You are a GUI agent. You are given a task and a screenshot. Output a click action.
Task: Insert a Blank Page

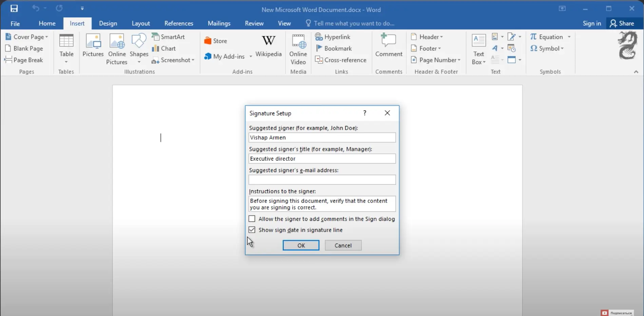(24, 48)
